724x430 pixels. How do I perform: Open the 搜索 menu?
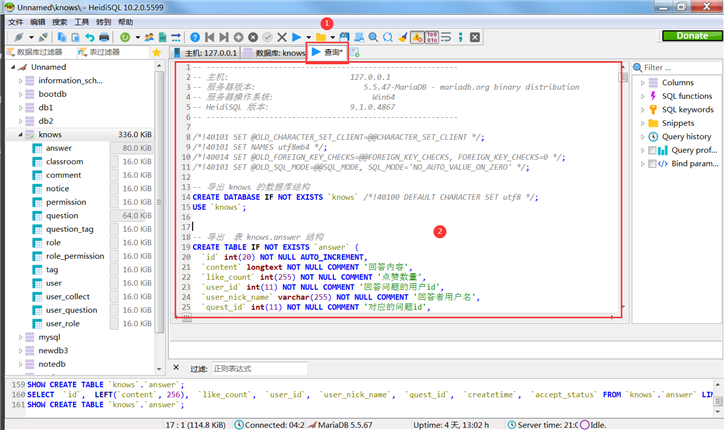pyautogui.click(x=60, y=22)
